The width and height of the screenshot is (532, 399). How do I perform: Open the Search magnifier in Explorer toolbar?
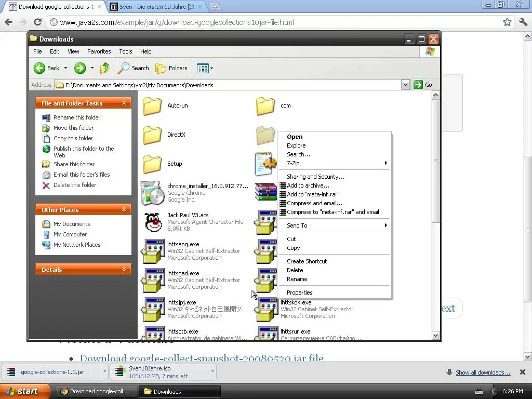[124, 68]
